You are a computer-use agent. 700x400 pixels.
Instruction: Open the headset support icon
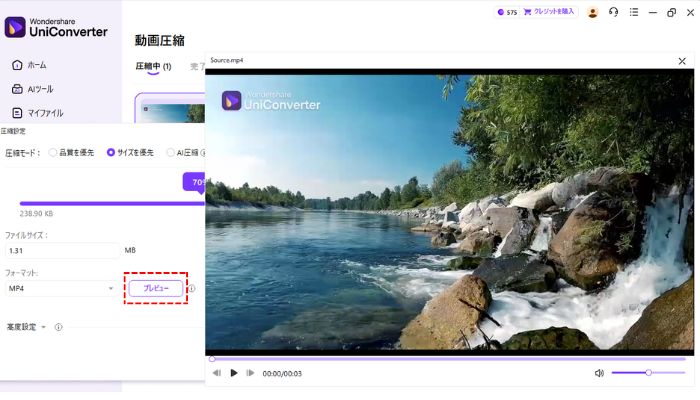[613, 12]
